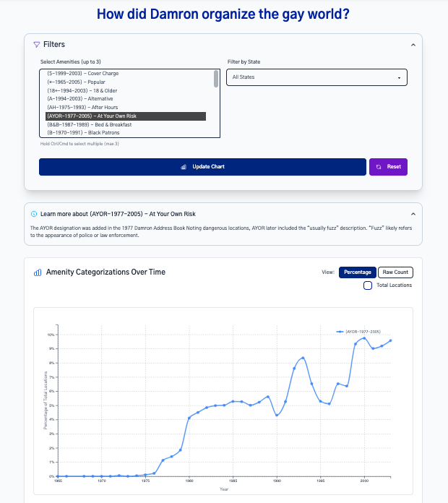
Task: Click the info icon beside Learn more
Action: (34, 214)
